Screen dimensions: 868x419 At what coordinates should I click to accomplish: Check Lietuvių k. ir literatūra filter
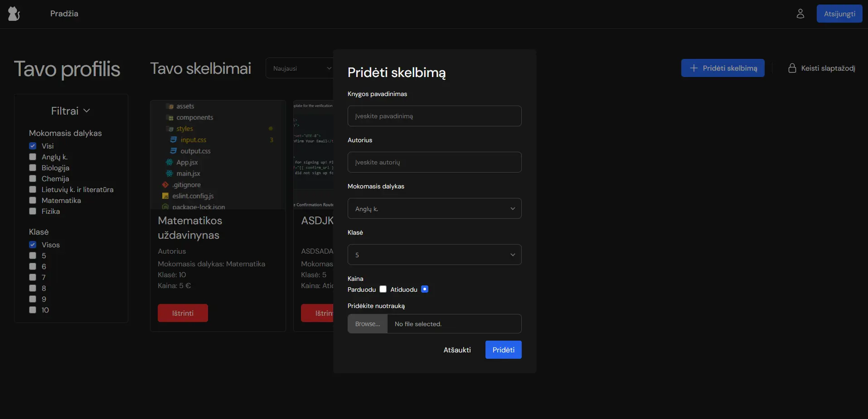point(33,189)
